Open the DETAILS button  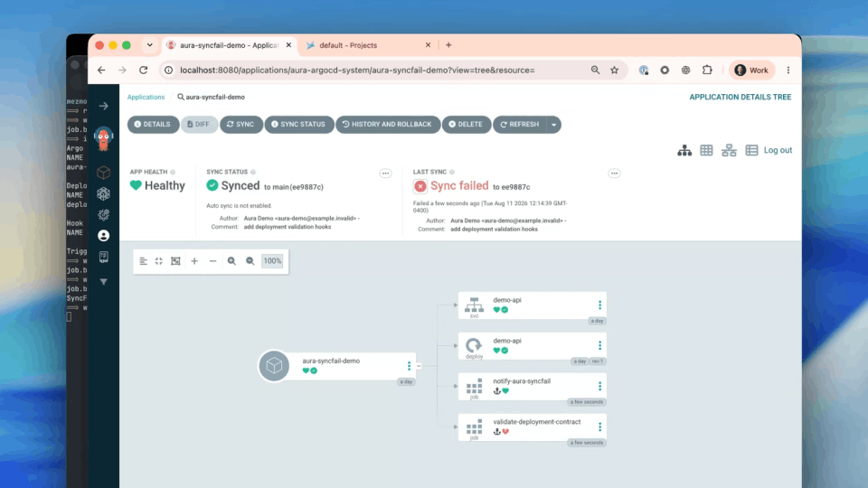[153, 125]
